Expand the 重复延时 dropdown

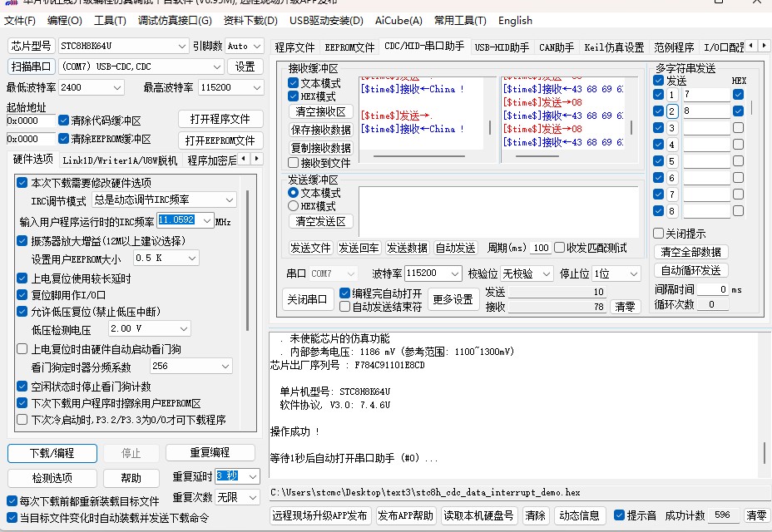point(253,476)
